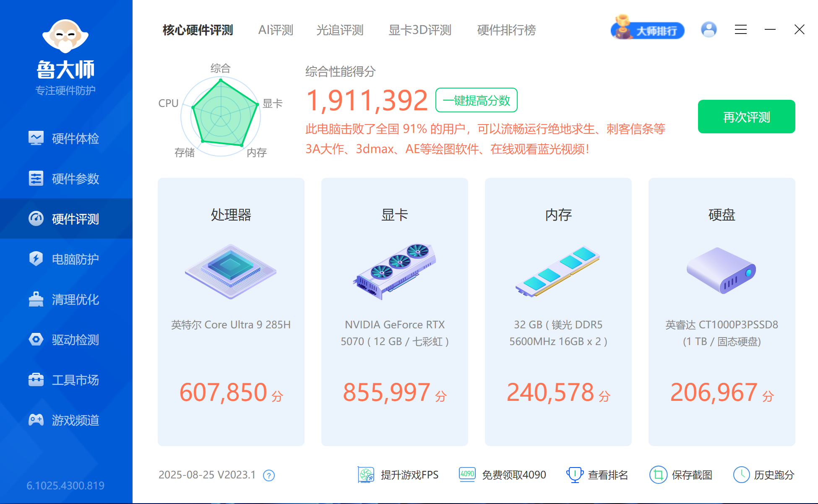Switch to the 核心硬件评测 tab
Viewport: 818px width, 504px height.
coord(198,30)
